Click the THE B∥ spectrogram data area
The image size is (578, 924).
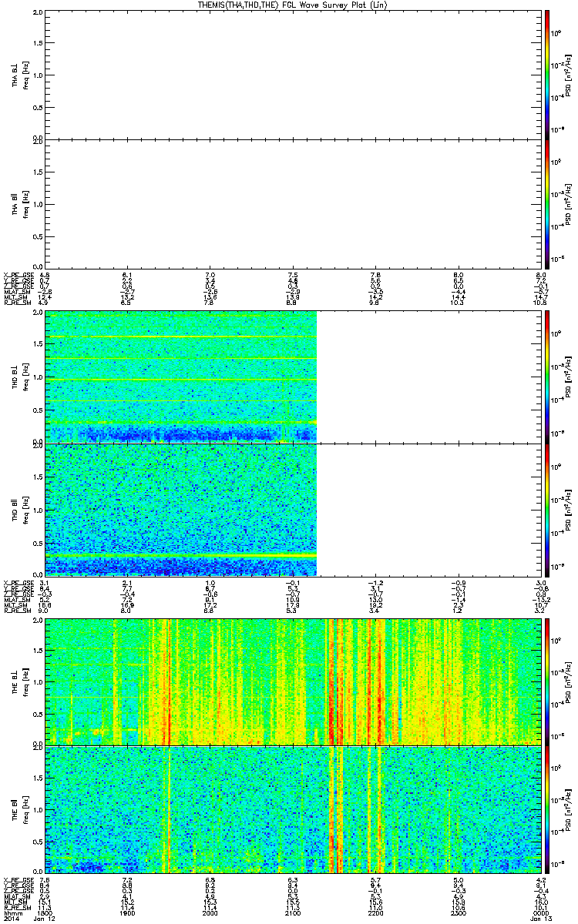294,808
